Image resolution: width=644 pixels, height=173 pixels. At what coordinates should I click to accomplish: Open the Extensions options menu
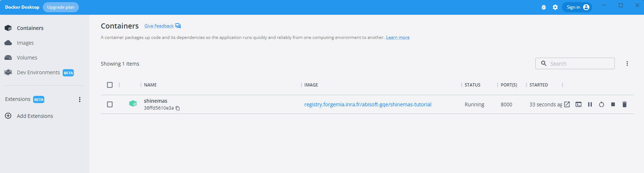pyautogui.click(x=80, y=99)
